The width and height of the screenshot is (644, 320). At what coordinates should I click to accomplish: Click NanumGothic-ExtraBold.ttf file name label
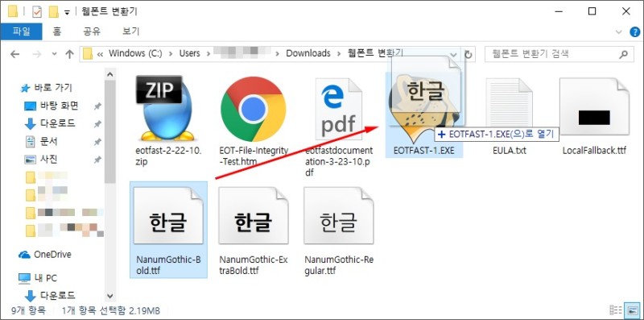(x=254, y=266)
